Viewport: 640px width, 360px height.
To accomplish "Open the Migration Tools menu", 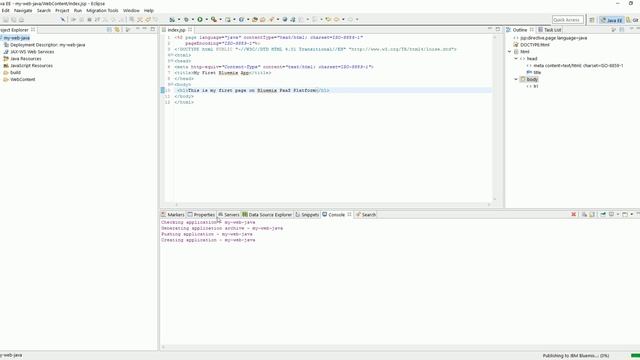I will point(102,11).
